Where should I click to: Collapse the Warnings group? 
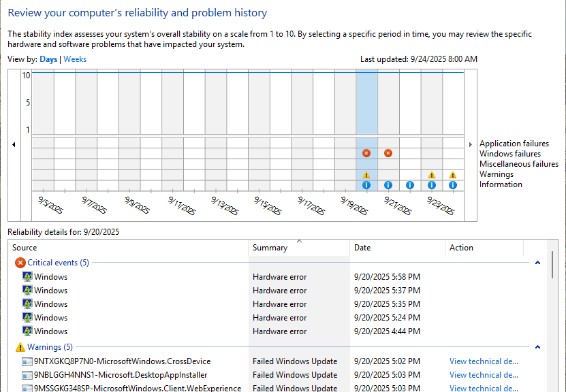pos(537,347)
